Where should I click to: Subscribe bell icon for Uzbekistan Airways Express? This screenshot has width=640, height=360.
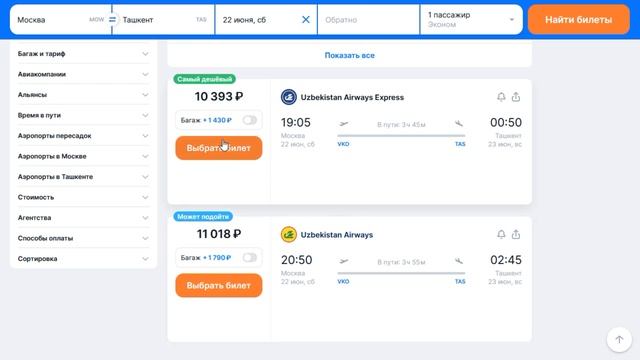[x=501, y=97]
